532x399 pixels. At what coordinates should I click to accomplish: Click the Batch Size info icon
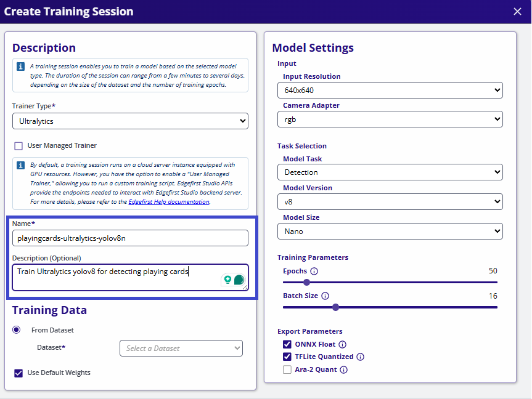325,296
